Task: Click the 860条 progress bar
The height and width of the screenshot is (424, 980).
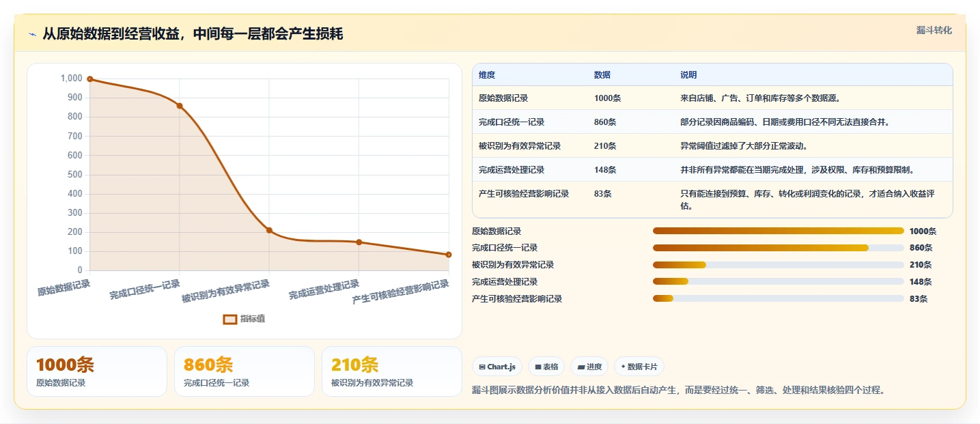Action: pos(779,248)
